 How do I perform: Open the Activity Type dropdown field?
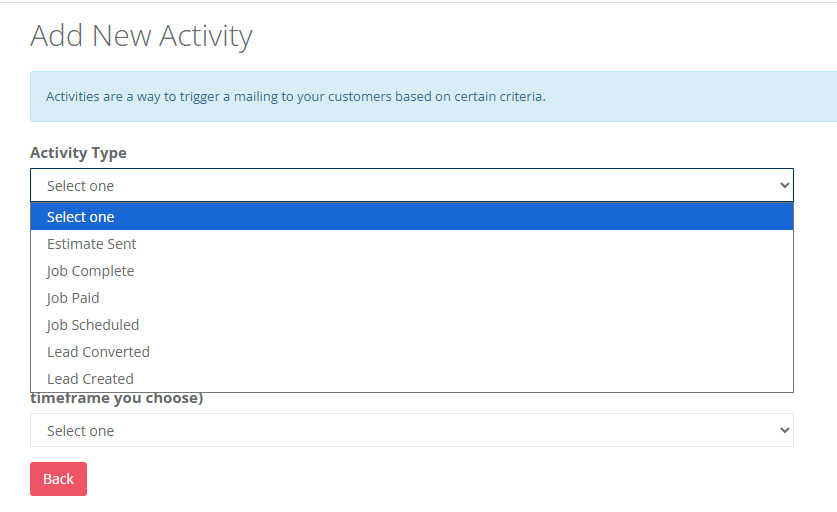pos(411,186)
